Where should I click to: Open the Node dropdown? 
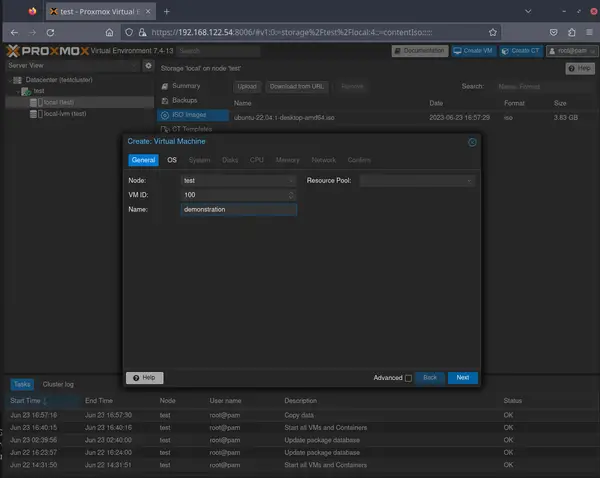291,181
